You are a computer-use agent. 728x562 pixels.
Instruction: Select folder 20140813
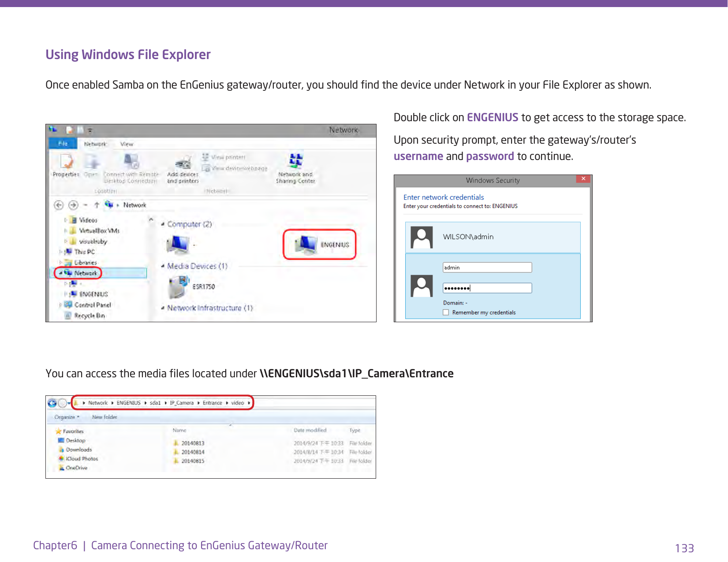(x=189, y=443)
